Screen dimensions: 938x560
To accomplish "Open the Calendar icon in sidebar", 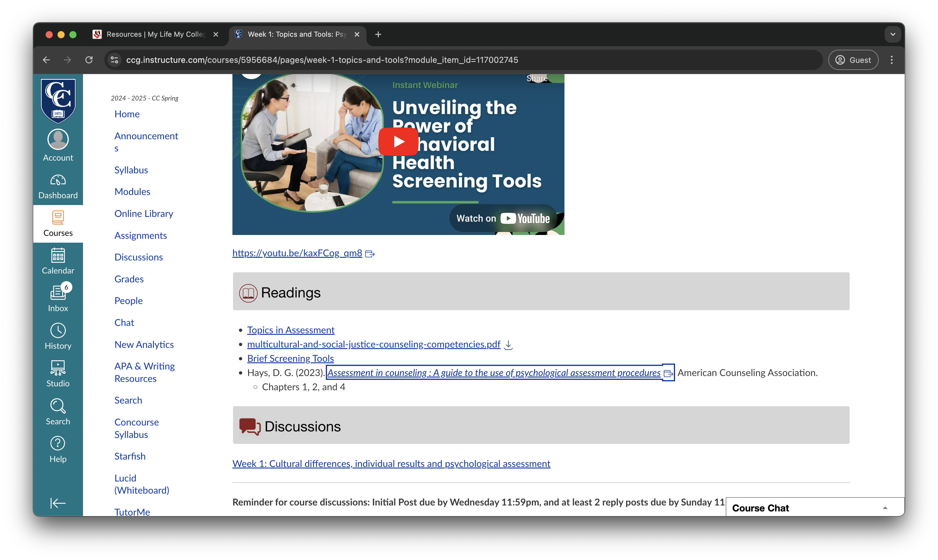I will click(58, 256).
